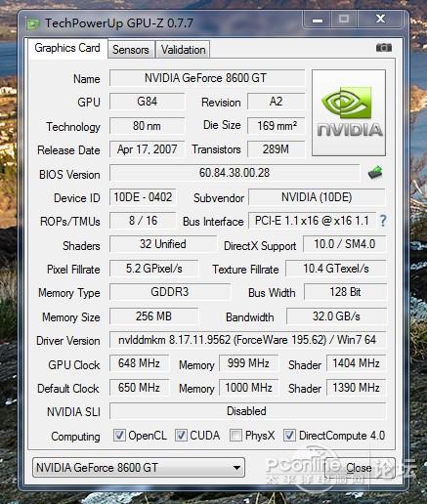The height and width of the screenshot is (504, 427).
Task: Maximize the GPU-Z window
Action: [x=344, y=20]
